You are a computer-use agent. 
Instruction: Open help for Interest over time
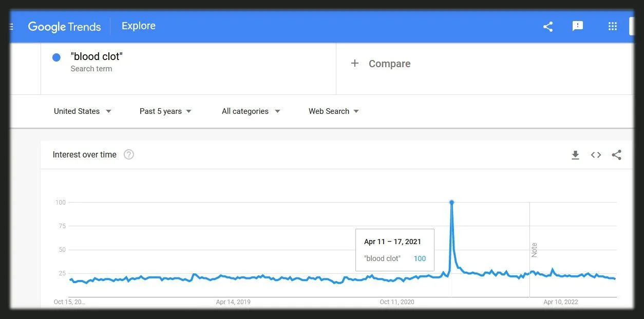129,154
